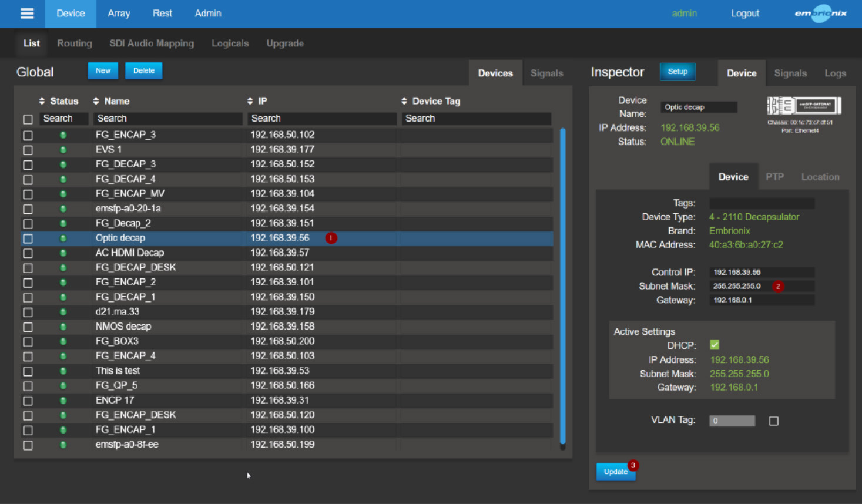The width and height of the screenshot is (862, 504).
Task: Click the New device button
Action: [x=103, y=71]
